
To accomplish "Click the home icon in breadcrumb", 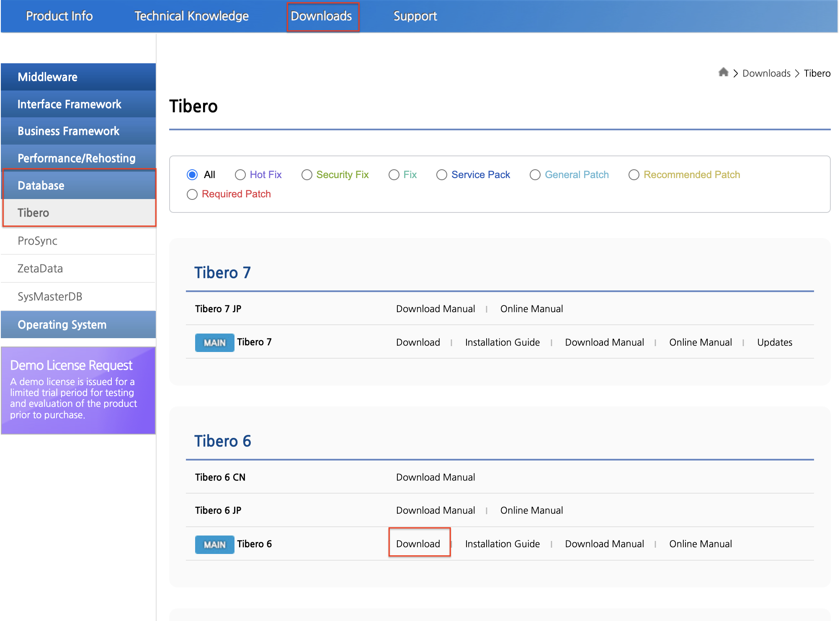I will [723, 72].
